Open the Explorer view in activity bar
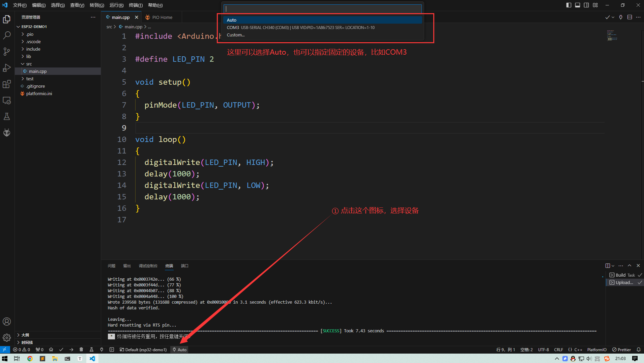Screen dimensions: 644x363 pos(7,19)
